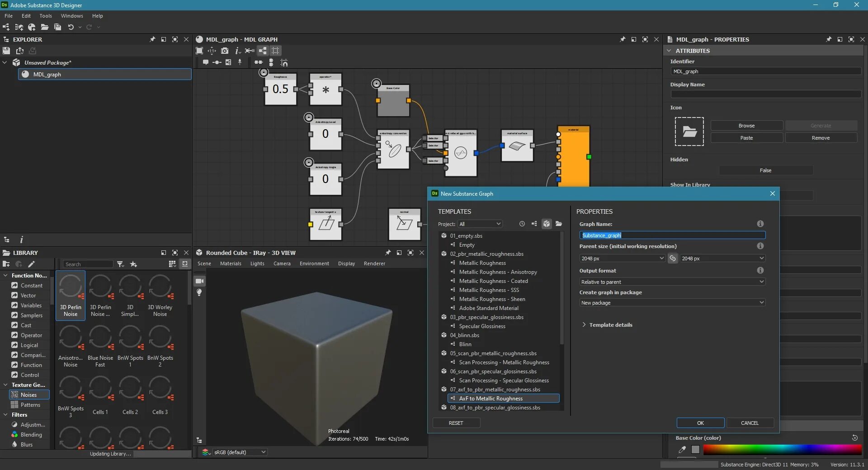Viewport: 868px width, 470px height.
Task: Click the New Substance graph icon in main toolbar
Action: click(x=6, y=27)
